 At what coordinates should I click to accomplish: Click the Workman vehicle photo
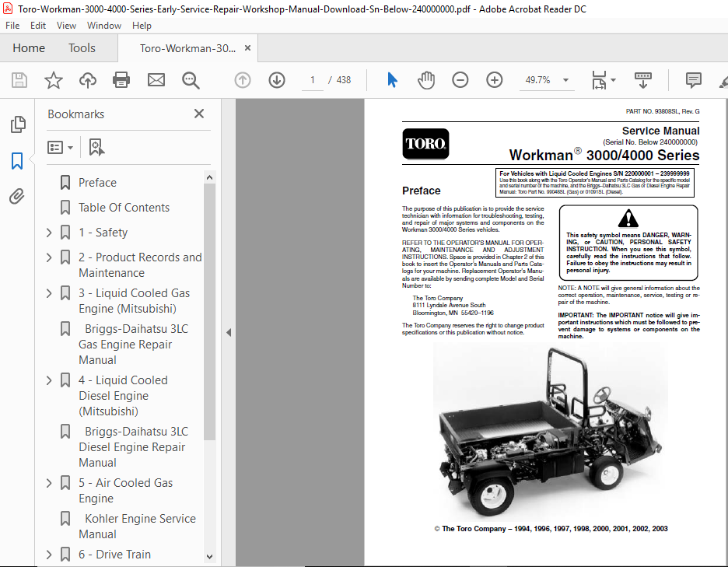(550, 432)
